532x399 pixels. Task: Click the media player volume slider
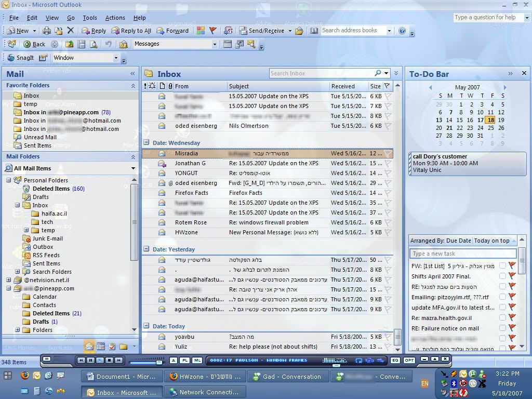(x=146, y=362)
